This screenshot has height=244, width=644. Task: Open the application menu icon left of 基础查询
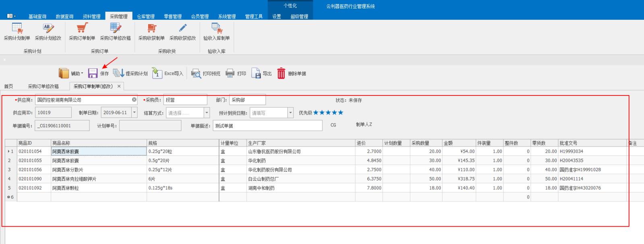tap(11, 16)
